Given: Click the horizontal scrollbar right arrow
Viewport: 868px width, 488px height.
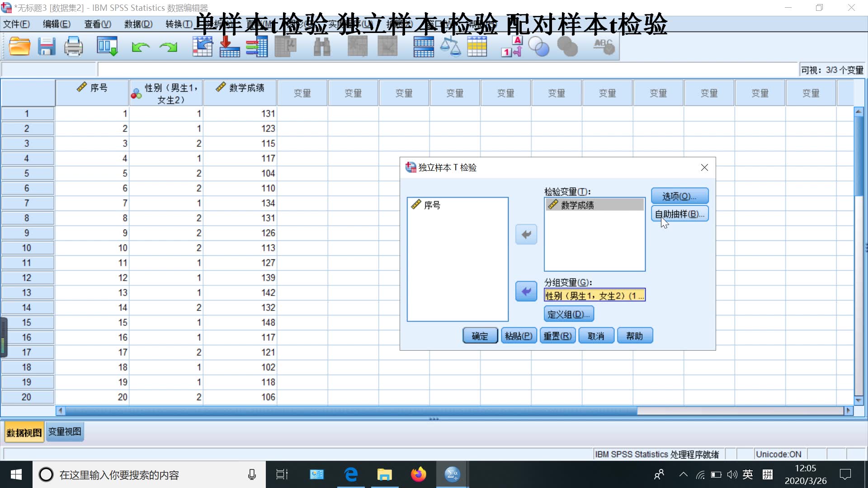Looking at the screenshot, I should point(848,410).
